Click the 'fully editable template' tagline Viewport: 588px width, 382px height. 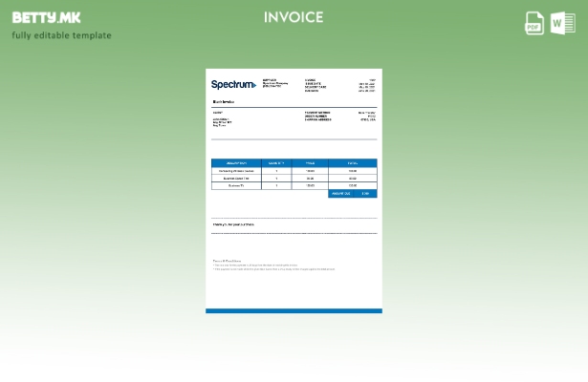[x=61, y=35]
